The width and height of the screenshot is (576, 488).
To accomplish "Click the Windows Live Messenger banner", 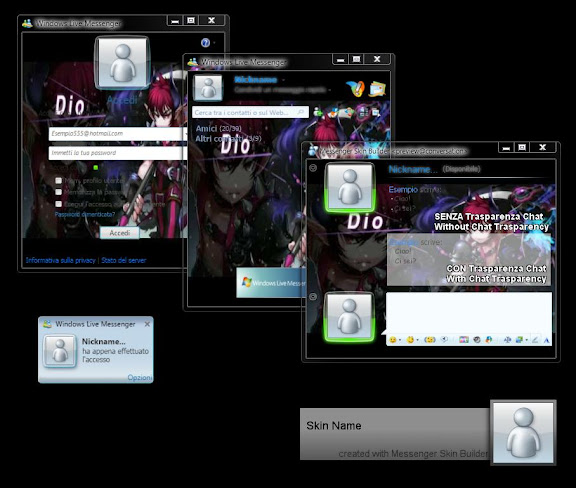I will (x=271, y=283).
